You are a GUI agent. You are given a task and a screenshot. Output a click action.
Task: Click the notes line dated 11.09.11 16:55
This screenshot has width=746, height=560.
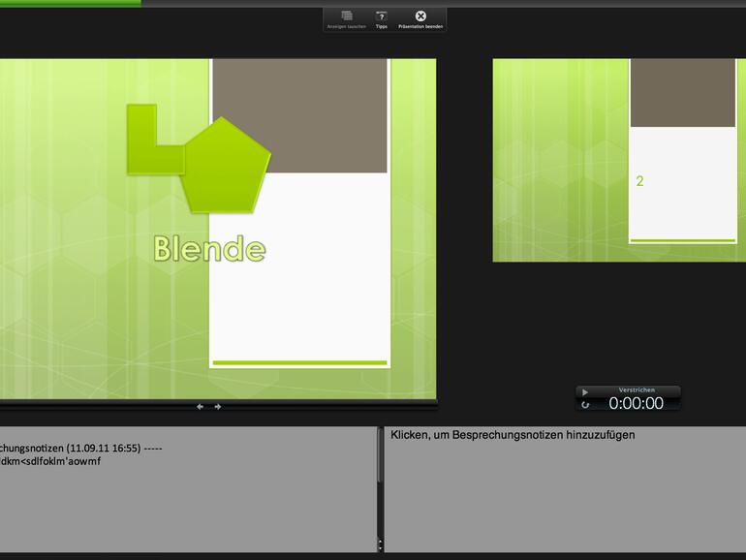tap(80, 449)
